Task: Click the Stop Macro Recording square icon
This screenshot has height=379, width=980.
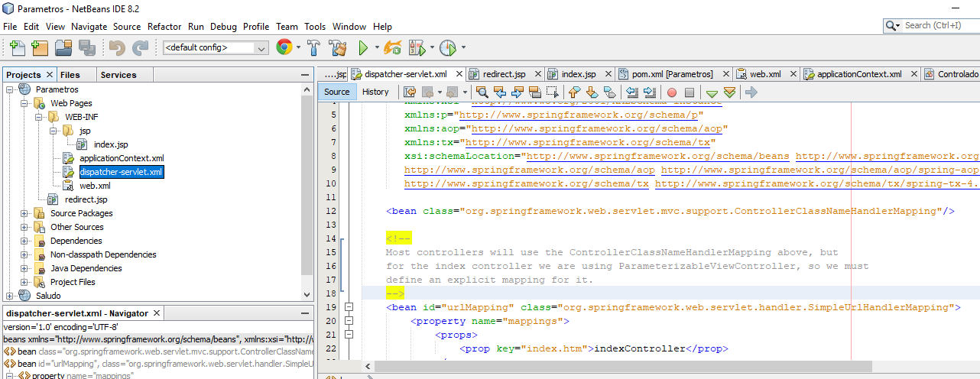Action: 689,92
